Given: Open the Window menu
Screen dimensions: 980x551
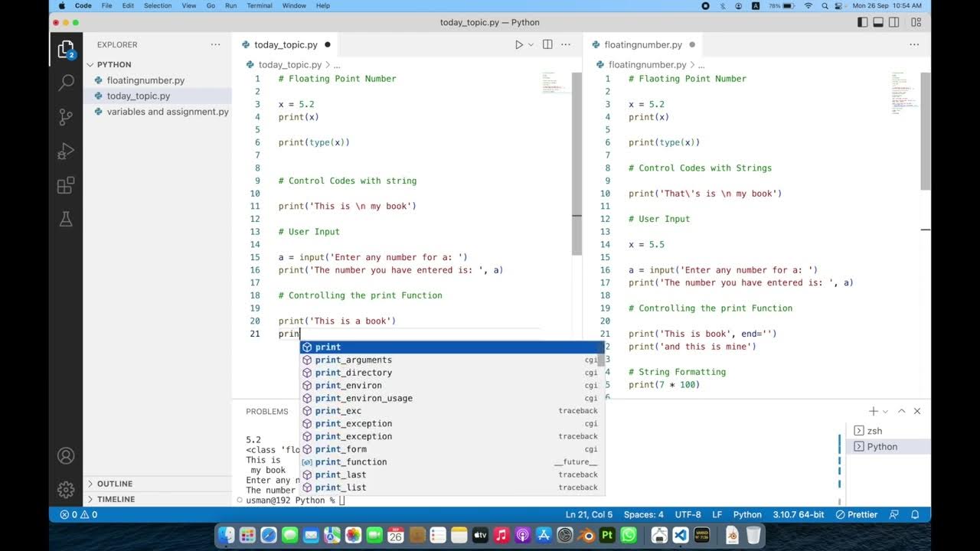Looking at the screenshot, I should pos(294,5).
